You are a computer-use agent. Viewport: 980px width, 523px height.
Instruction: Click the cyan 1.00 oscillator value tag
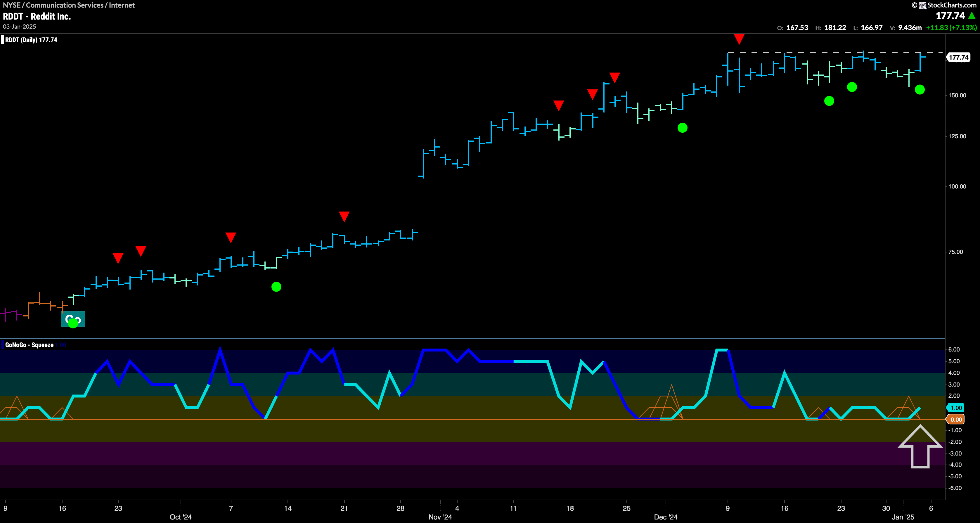click(x=956, y=408)
